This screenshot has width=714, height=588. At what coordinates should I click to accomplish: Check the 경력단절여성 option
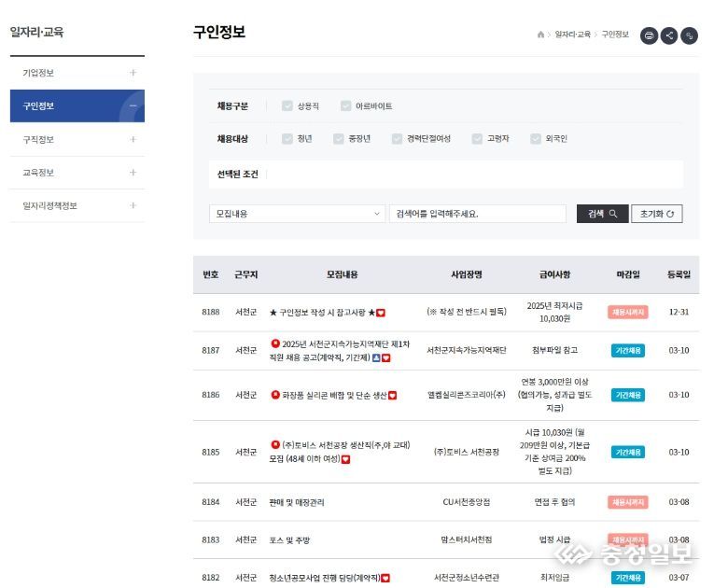point(397,138)
